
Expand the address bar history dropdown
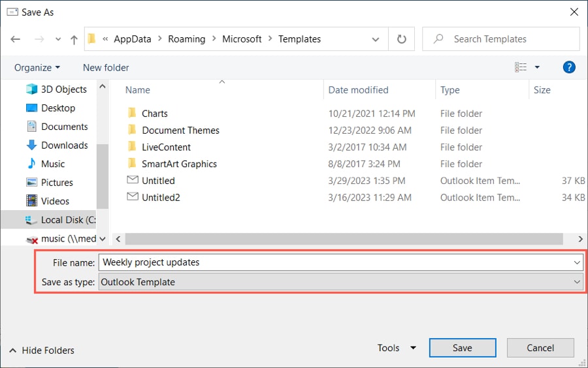click(376, 39)
